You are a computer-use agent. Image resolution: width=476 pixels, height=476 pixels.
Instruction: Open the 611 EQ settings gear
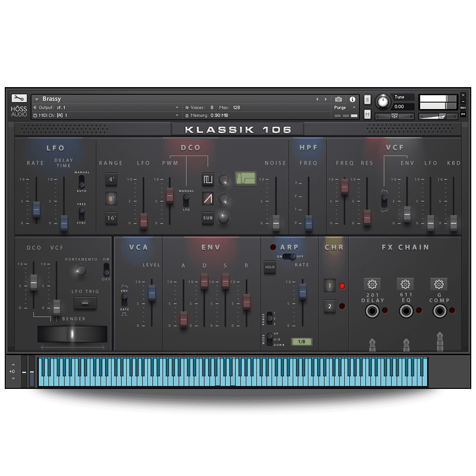[405, 284]
